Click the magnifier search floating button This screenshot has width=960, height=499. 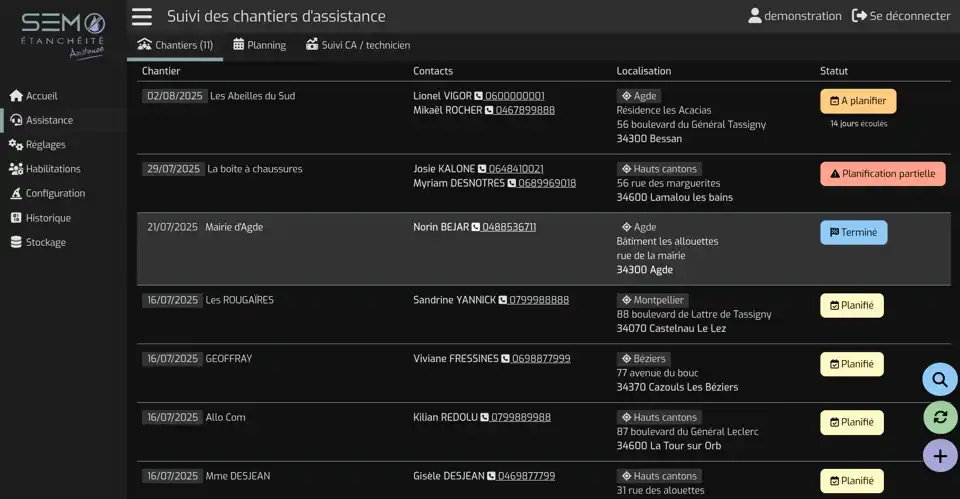(x=939, y=379)
